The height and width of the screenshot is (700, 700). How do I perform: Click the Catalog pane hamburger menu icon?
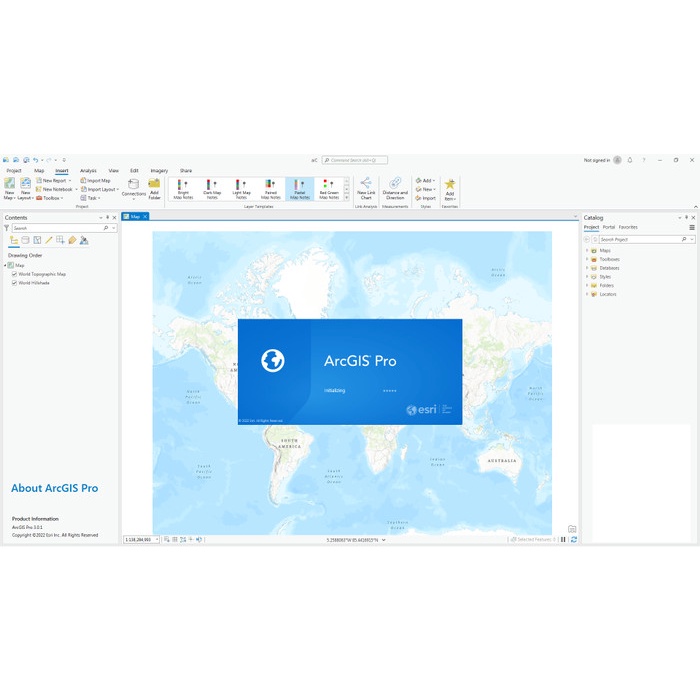[x=692, y=227]
